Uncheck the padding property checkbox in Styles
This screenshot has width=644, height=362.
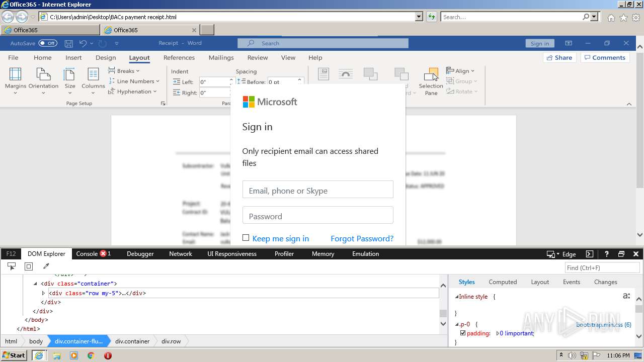click(x=463, y=333)
